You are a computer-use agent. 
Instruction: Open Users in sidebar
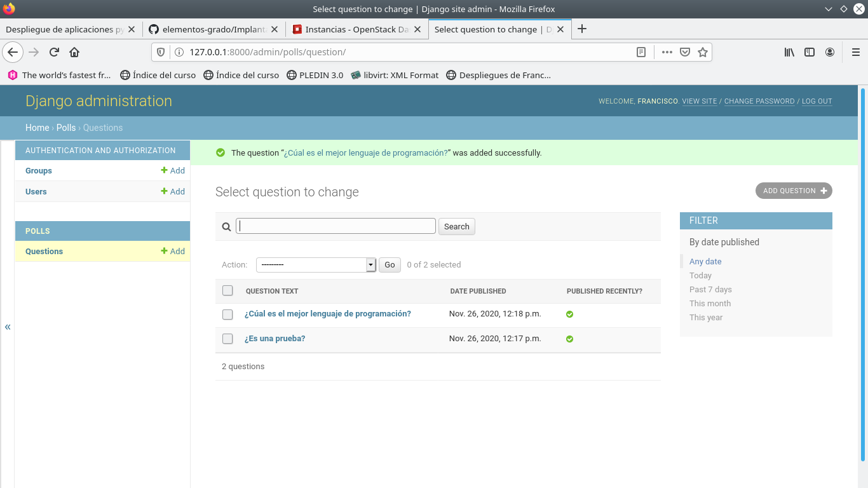36,192
